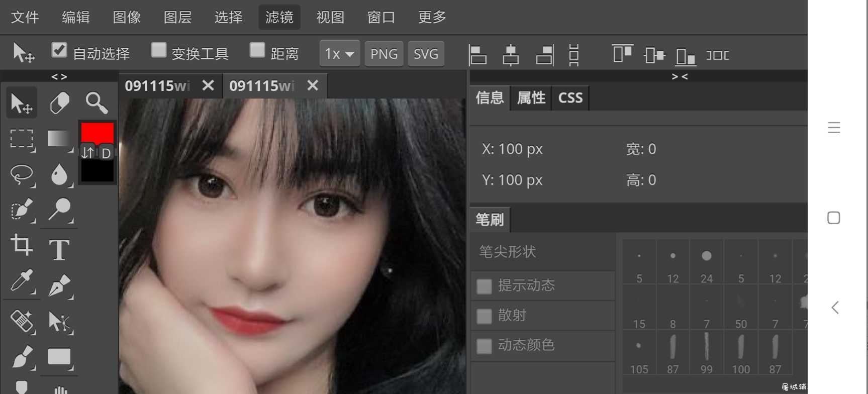Enable 动态颜色 brush option
The width and height of the screenshot is (868, 394).
click(484, 346)
